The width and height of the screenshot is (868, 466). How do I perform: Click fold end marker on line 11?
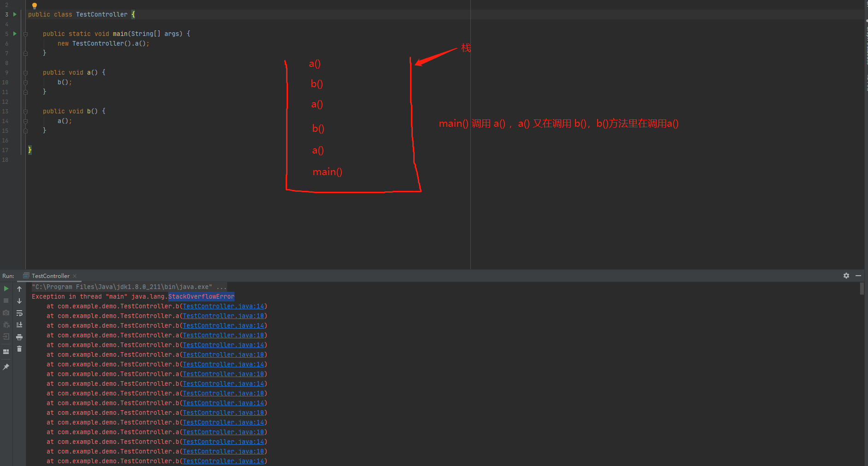coord(26,92)
